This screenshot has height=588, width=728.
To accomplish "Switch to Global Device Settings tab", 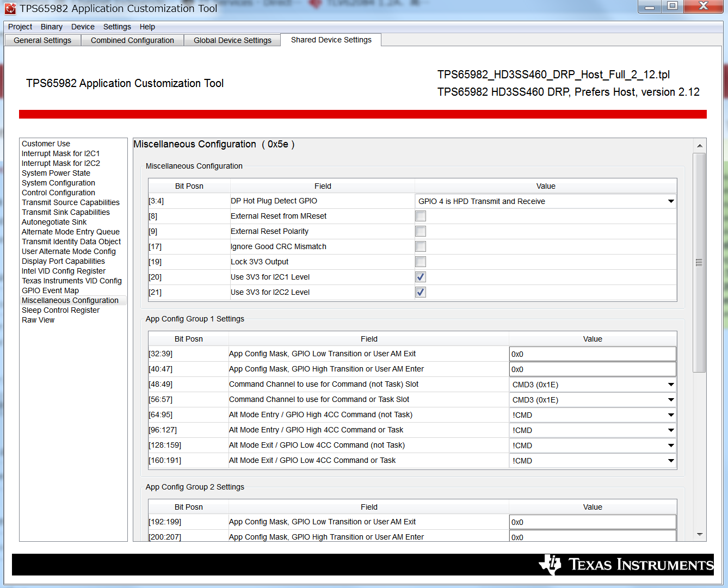I will 232,40.
